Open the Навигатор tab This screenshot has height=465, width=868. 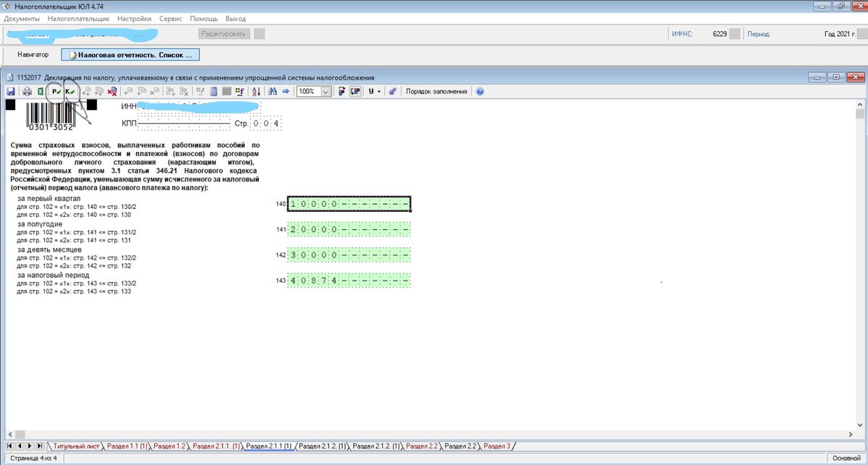click(33, 54)
